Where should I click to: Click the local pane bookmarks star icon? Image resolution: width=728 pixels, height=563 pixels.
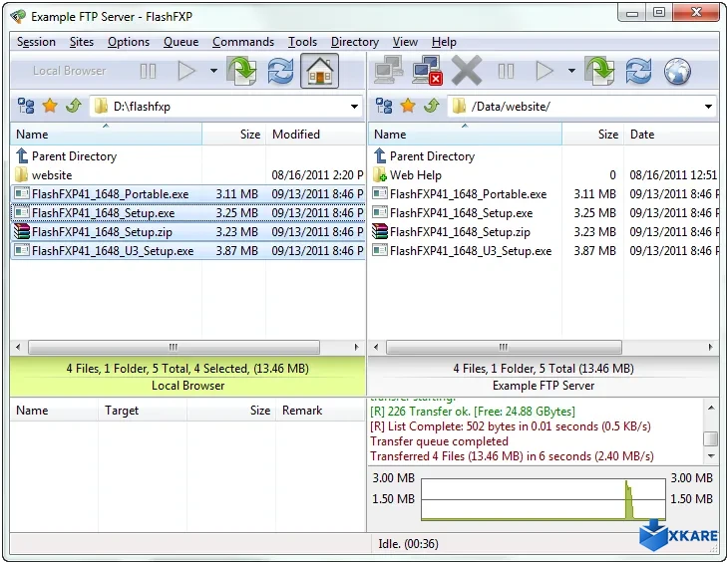(x=50, y=107)
